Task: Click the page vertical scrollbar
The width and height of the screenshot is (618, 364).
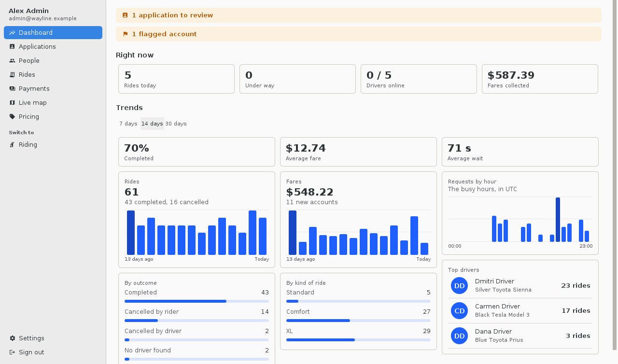Action: pyautogui.click(x=615, y=175)
